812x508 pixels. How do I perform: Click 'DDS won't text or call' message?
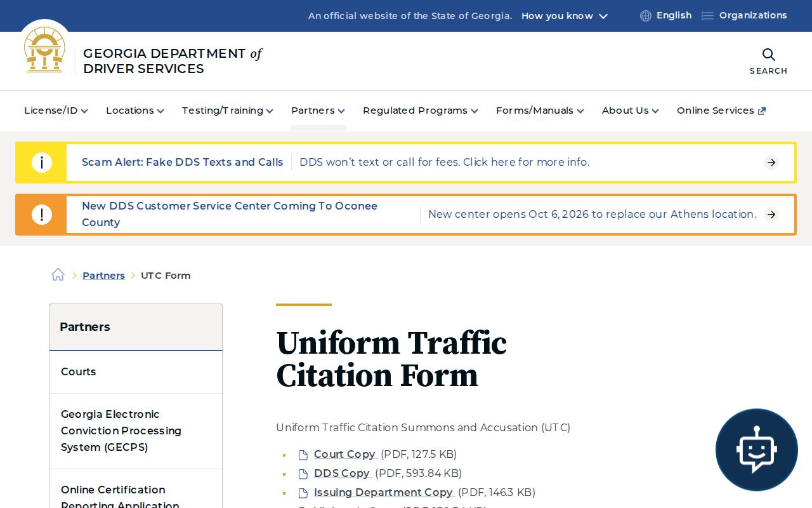(x=444, y=162)
